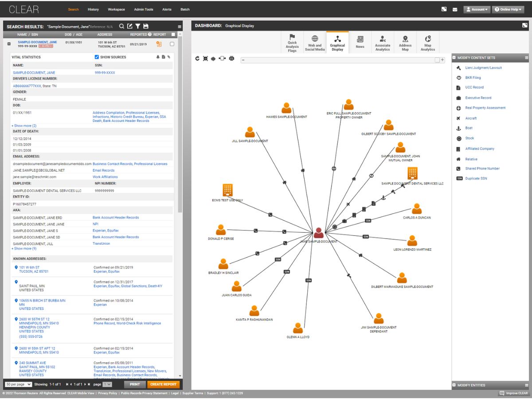This screenshot has width=532, height=399.
Task: Click the Lien/Judgment/Lawsuit content set link
Action: [x=484, y=68]
